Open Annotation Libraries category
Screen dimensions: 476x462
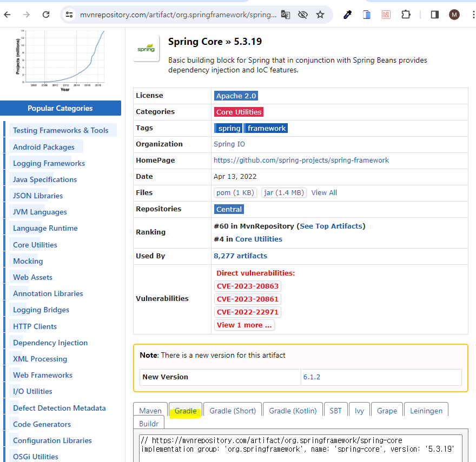(x=48, y=293)
